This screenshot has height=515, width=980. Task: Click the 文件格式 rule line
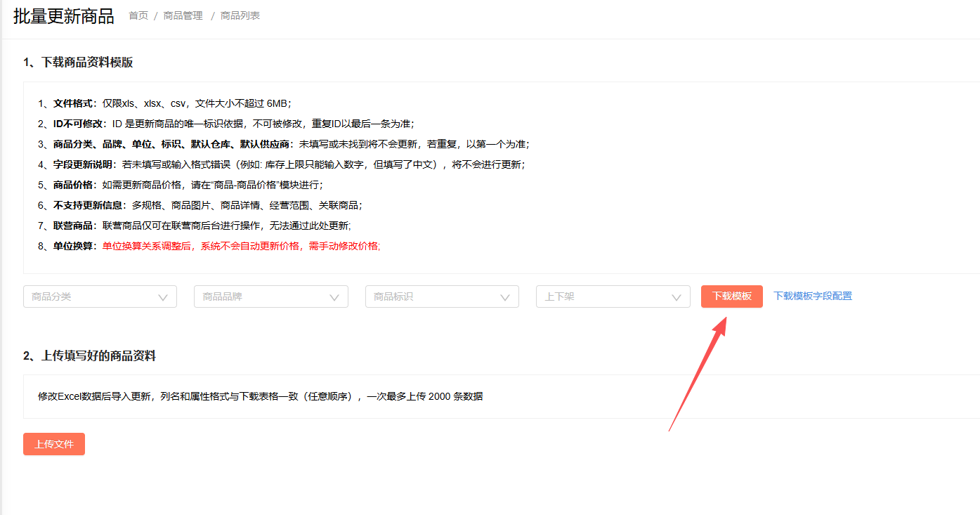tap(164, 103)
